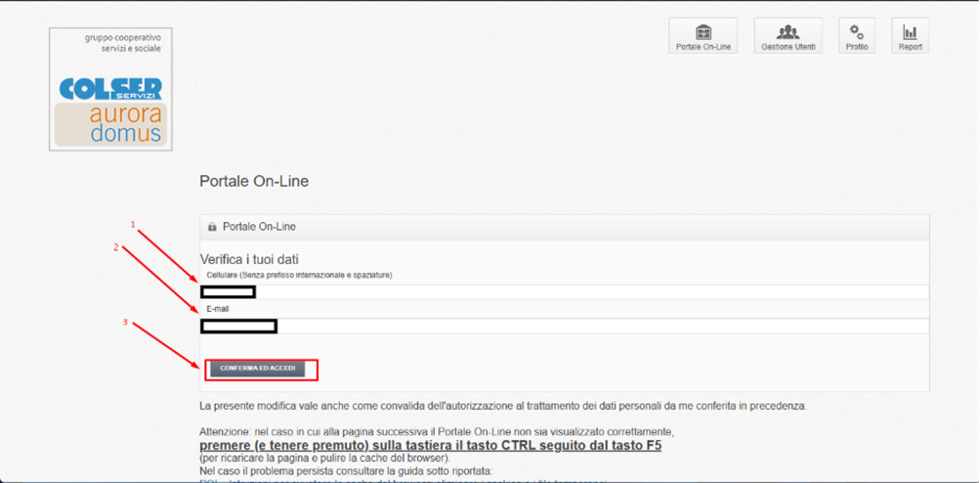The image size is (980, 483).
Task: Click the underlined CTRL and F5 instruction
Action: coord(430,445)
